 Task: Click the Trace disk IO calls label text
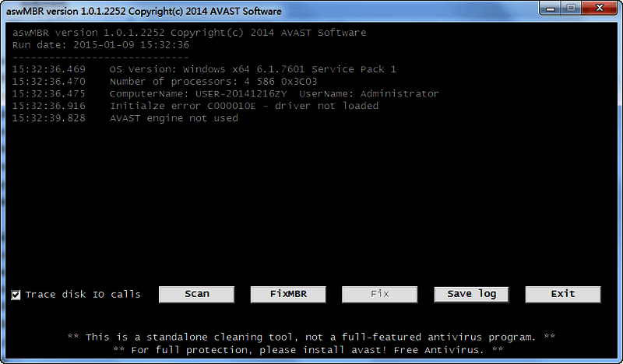(83, 295)
